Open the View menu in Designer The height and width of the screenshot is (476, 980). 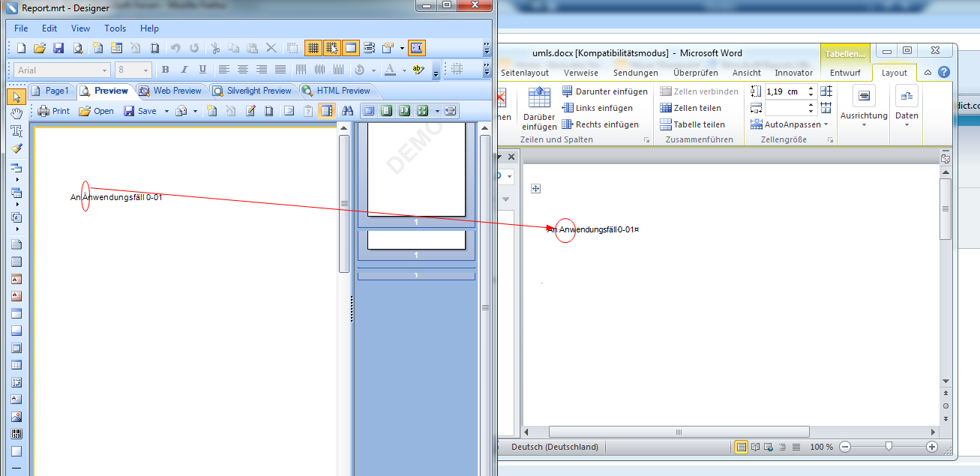(x=81, y=28)
